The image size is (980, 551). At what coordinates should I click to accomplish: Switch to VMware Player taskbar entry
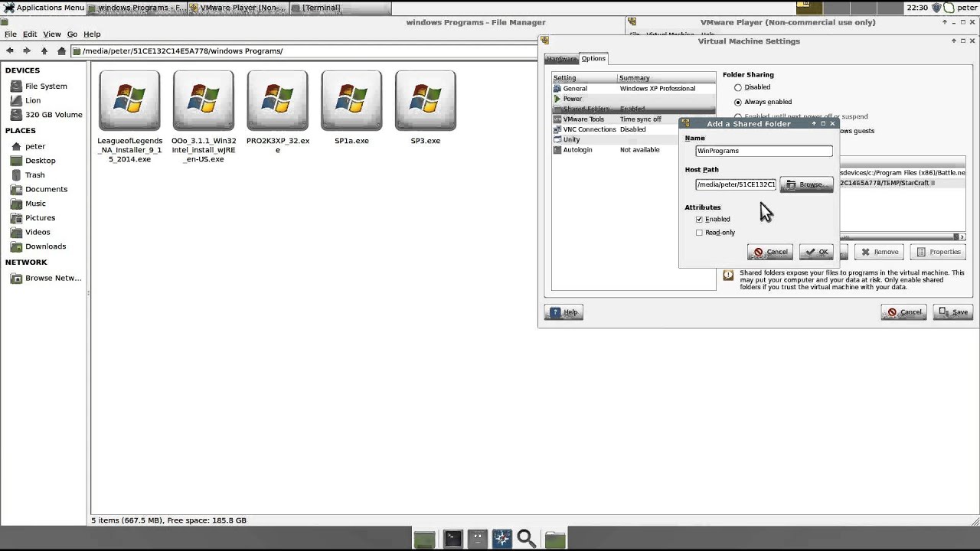[x=237, y=8]
